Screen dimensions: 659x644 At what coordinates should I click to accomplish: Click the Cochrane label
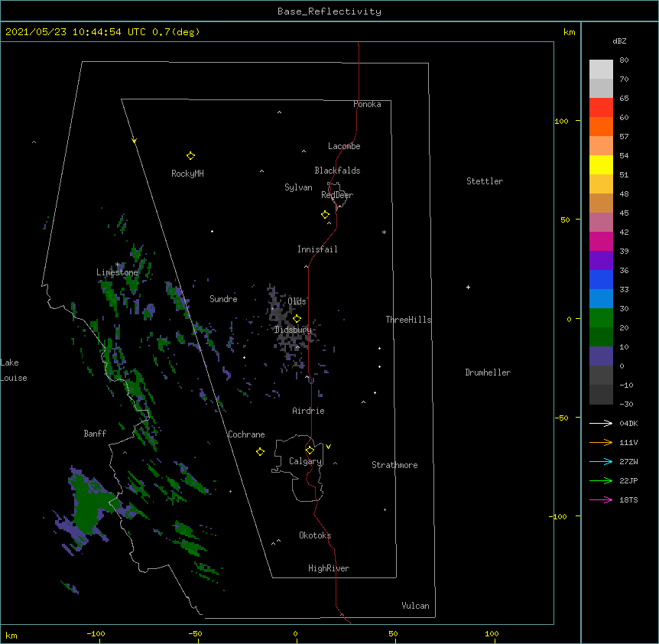(246, 434)
